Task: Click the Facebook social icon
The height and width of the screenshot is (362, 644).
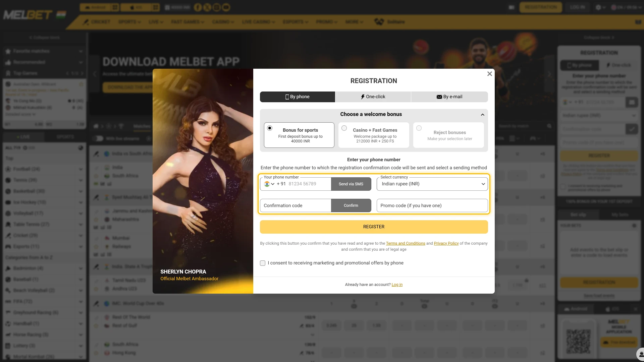Action: click(198, 7)
